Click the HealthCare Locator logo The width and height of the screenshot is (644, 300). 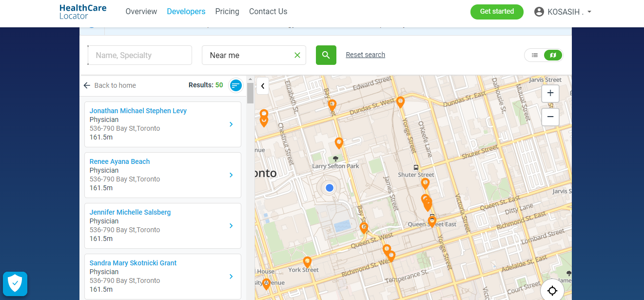[82, 12]
